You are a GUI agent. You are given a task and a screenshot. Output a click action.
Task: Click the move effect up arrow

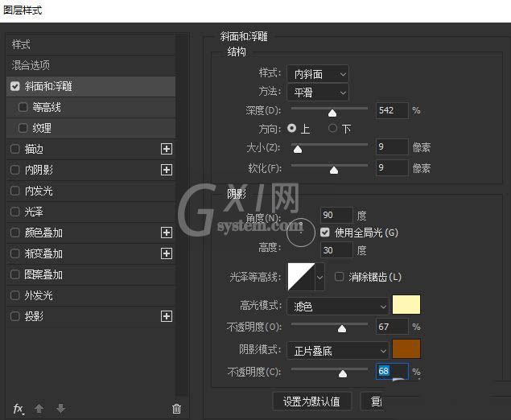coord(39,408)
